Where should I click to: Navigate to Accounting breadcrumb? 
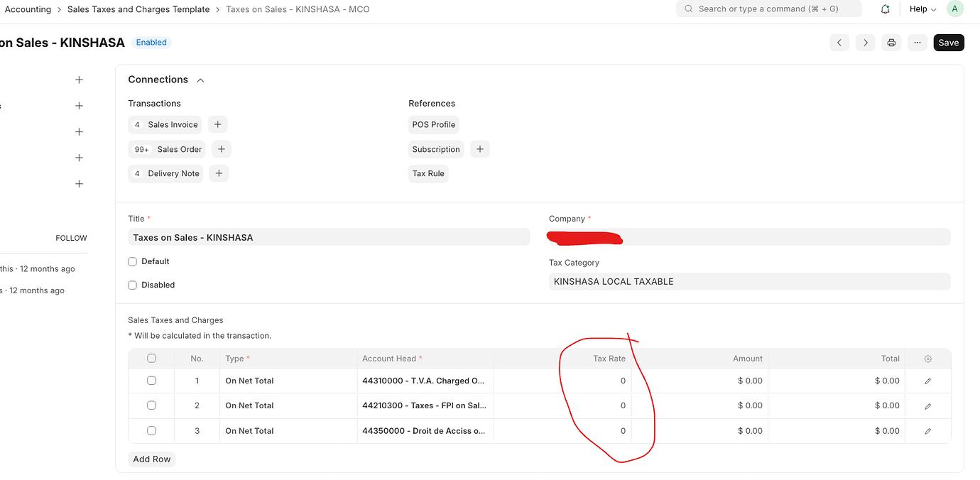pyautogui.click(x=28, y=9)
